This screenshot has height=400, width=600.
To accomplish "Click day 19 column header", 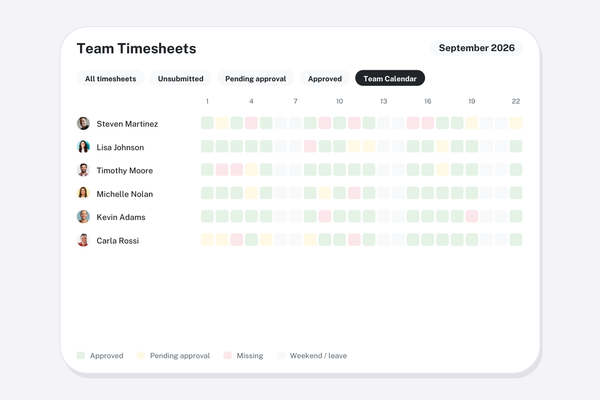I will pos(472,101).
